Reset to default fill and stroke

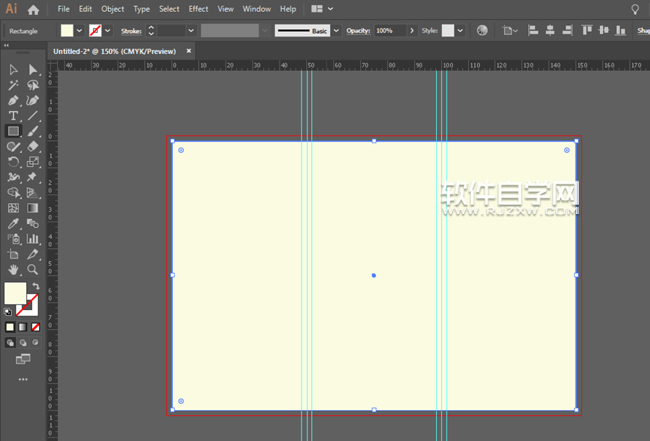[9, 311]
